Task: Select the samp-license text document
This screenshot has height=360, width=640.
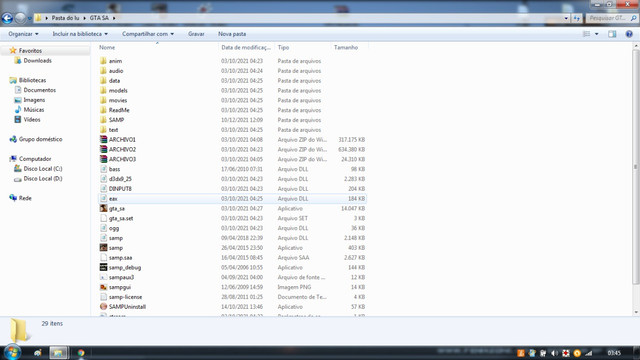Action: tap(125, 297)
